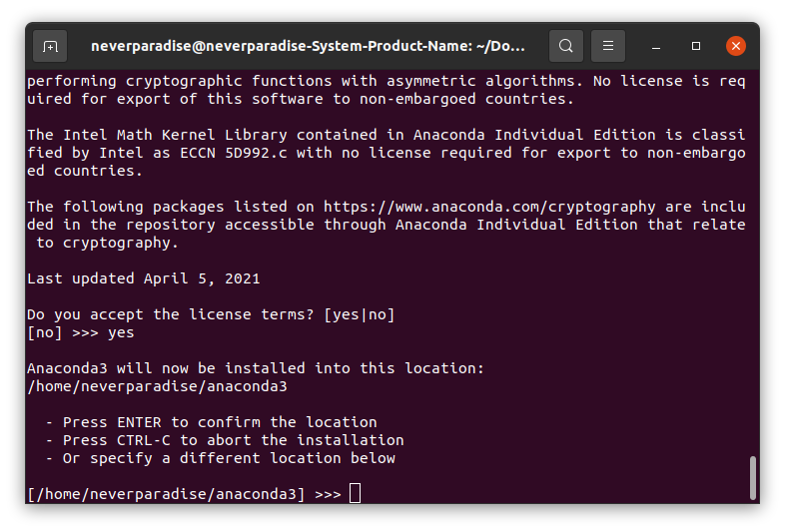
Task: Click the install location prompt cursor
Action: pos(355,493)
